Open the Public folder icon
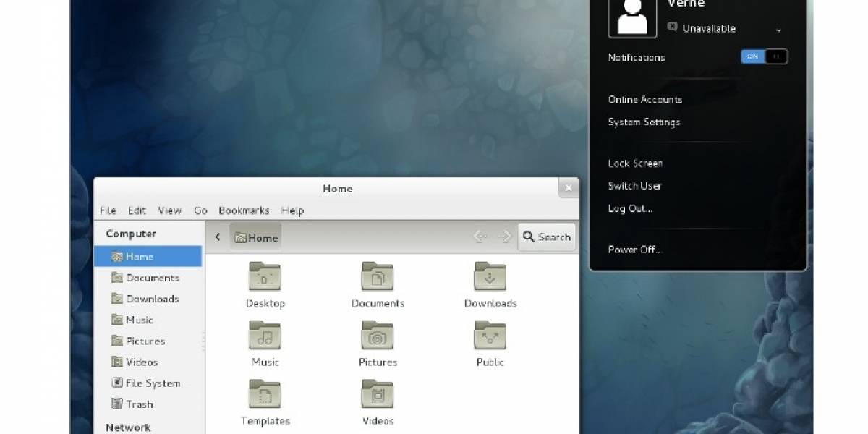Viewport: 868px width, 434px height. [490, 336]
